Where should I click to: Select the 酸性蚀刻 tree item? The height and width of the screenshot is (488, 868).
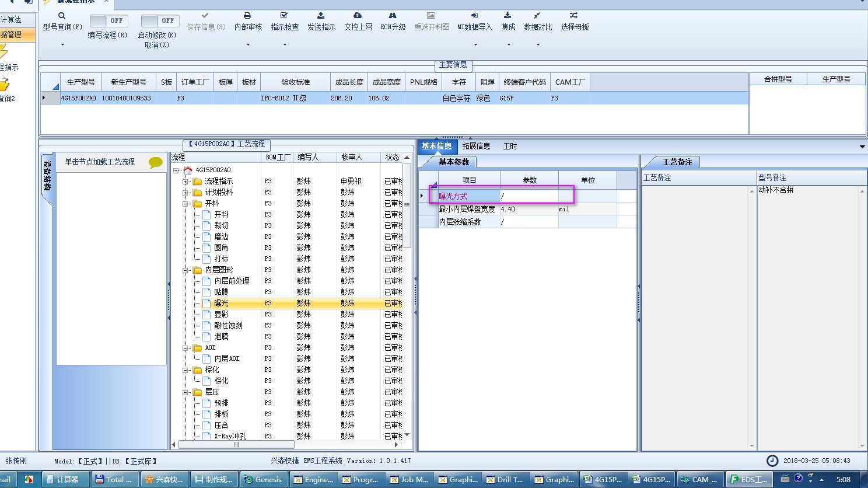[x=228, y=326]
